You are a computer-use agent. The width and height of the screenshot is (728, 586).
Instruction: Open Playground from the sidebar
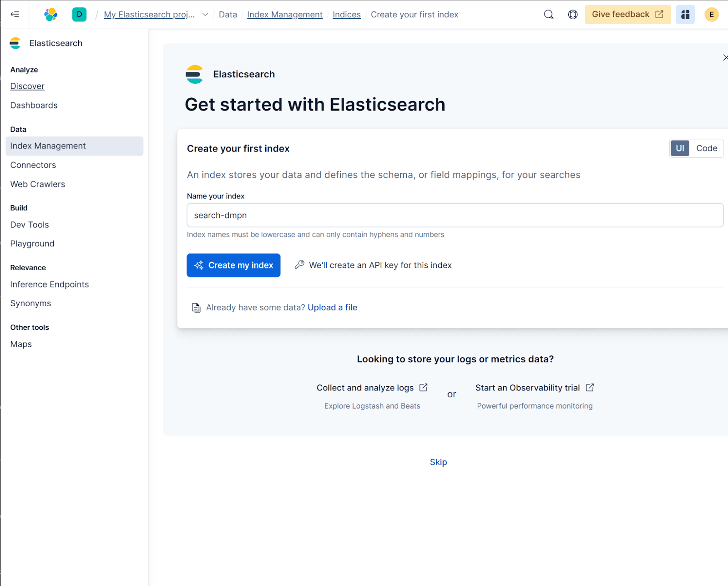click(x=32, y=244)
